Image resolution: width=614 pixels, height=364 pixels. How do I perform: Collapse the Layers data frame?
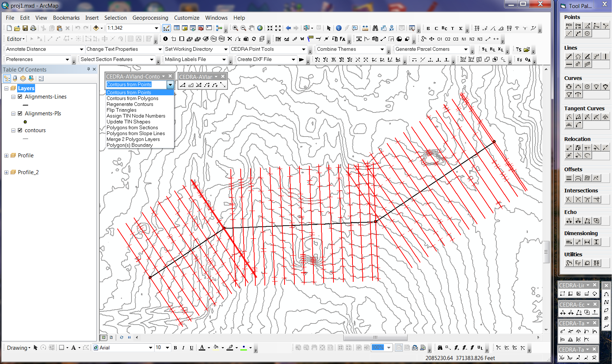pos(6,88)
